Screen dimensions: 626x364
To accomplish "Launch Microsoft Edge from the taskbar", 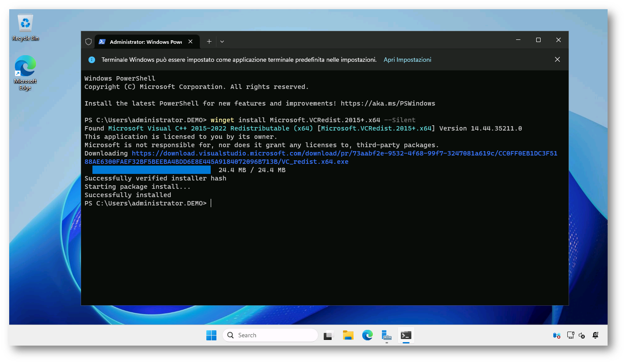I will [367, 335].
